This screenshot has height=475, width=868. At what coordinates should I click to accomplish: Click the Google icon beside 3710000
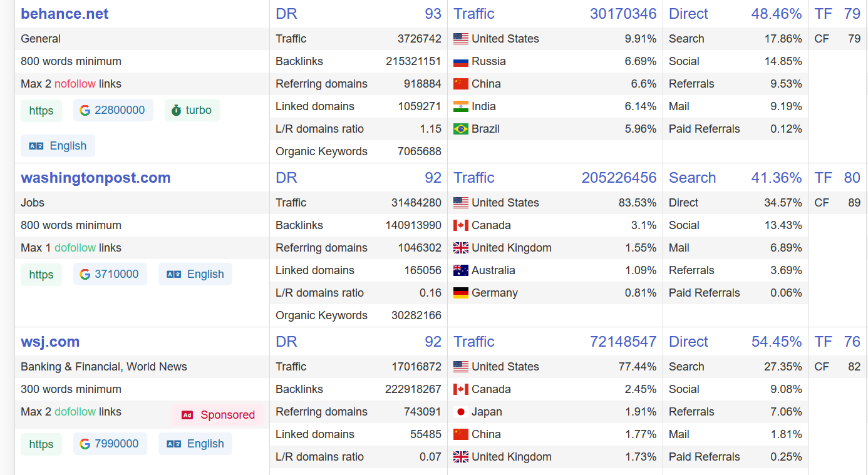[x=85, y=274]
